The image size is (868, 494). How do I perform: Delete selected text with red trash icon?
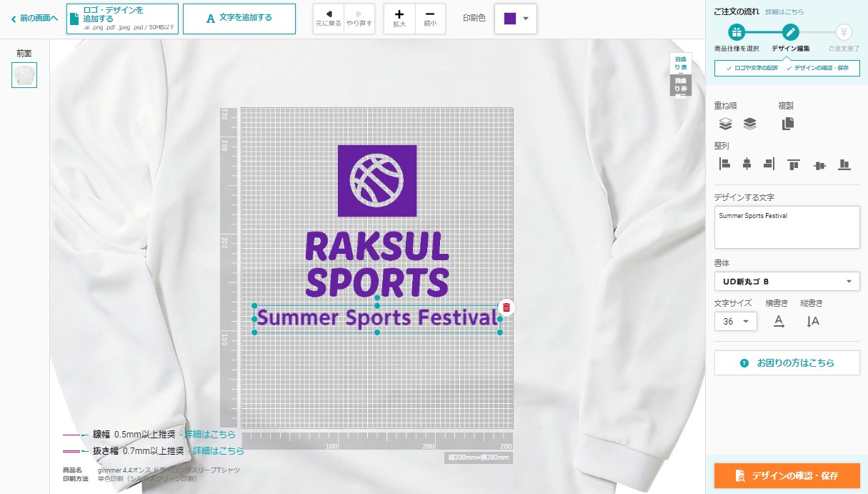coord(506,307)
